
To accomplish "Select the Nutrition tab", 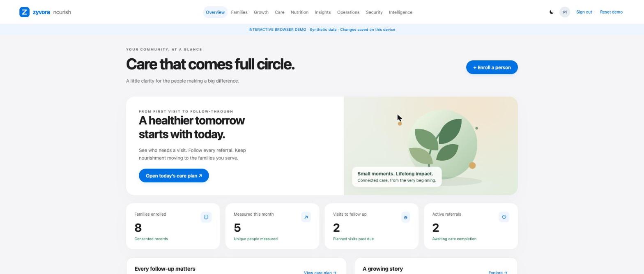I will pos(299,12).
